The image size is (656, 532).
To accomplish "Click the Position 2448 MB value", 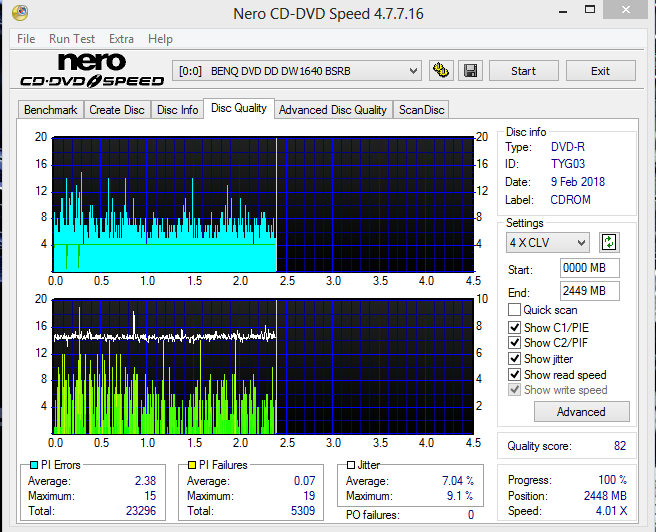I will pos(605,496).
